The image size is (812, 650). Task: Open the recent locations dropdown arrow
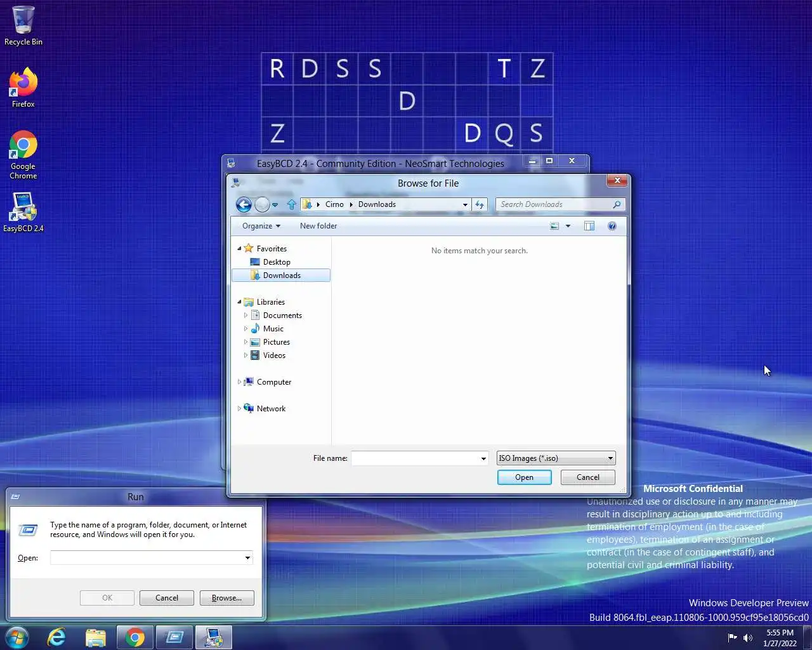click(x=275, y=205)
